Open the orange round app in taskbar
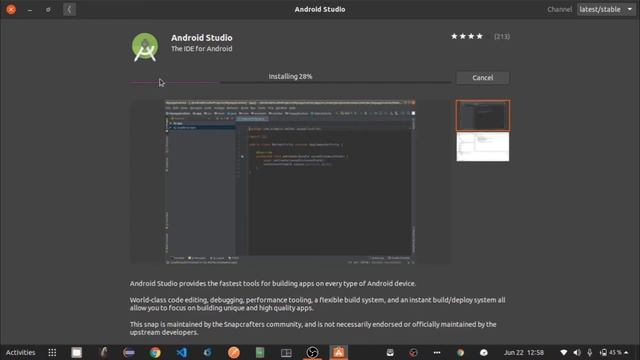 click(x=234, y=352)
